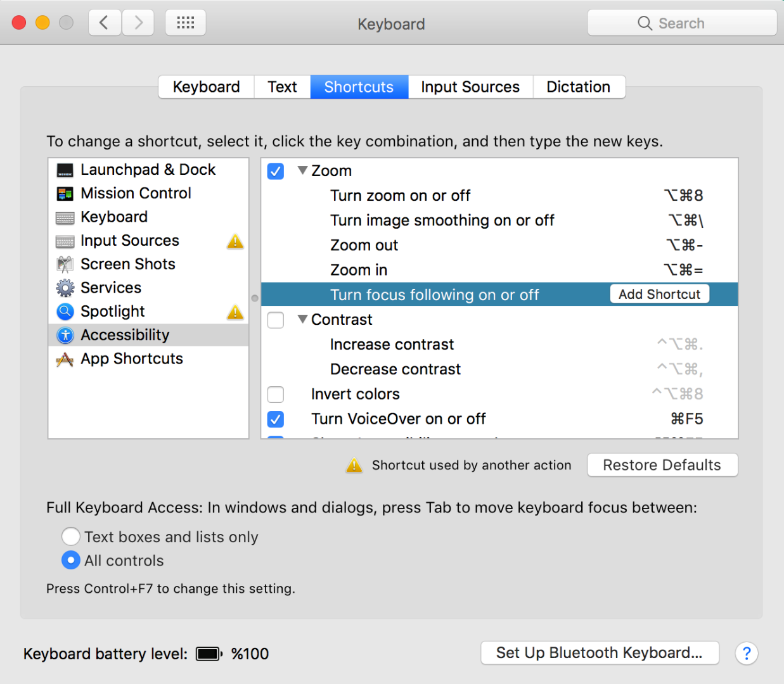Viewport: 784px width, 684px height.
Task: Select the Services gear icon
Action: click(65, 287)
